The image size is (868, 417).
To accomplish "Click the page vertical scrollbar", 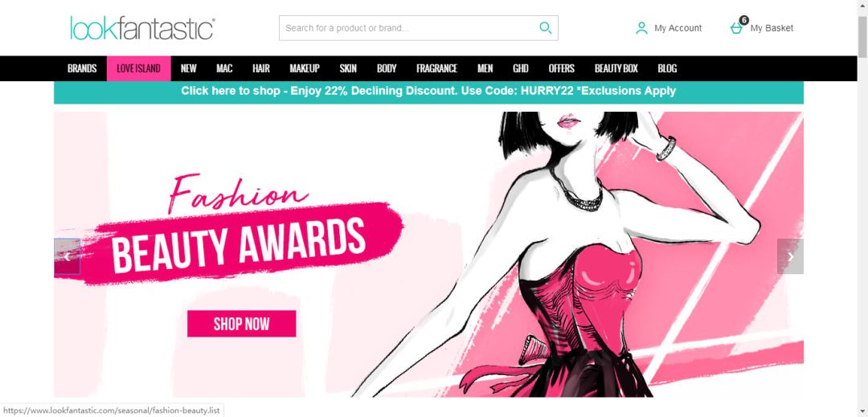I will [863, 209].
